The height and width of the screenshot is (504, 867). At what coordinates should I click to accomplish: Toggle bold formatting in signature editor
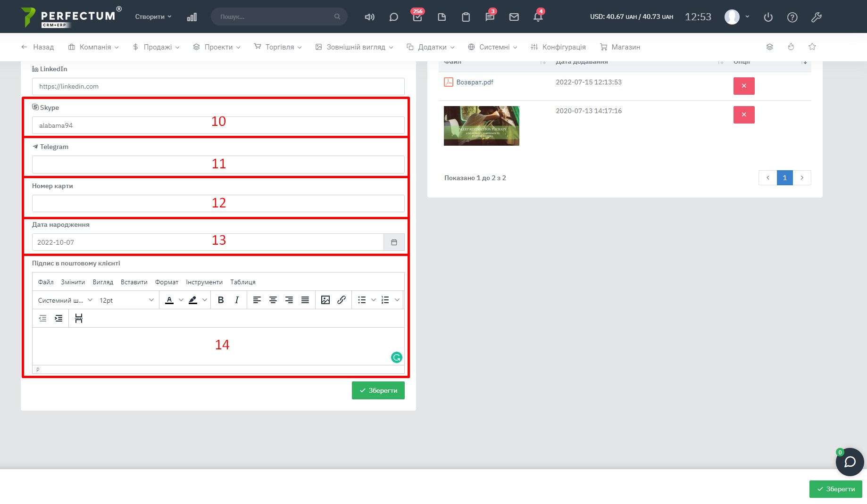pos(220,300)
